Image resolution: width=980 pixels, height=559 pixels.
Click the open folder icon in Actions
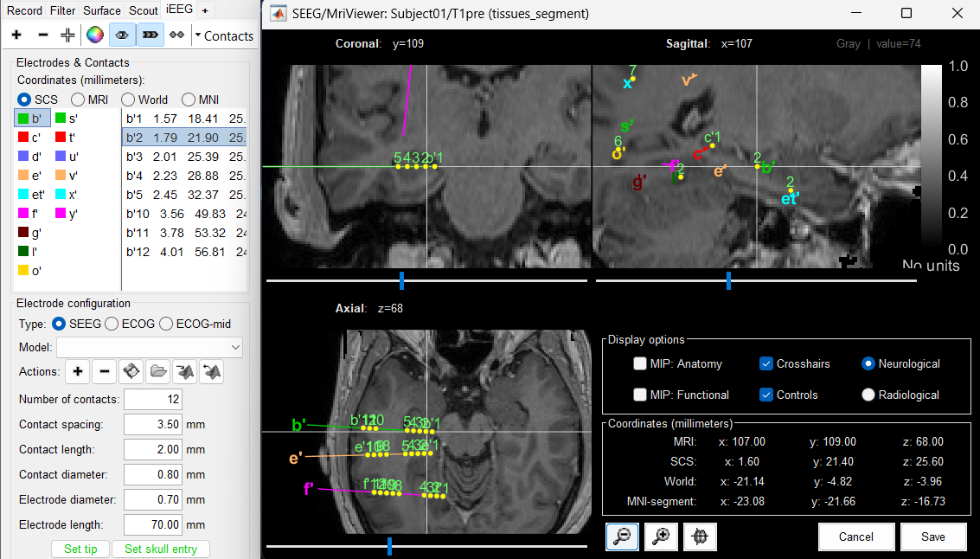[157, 372]
